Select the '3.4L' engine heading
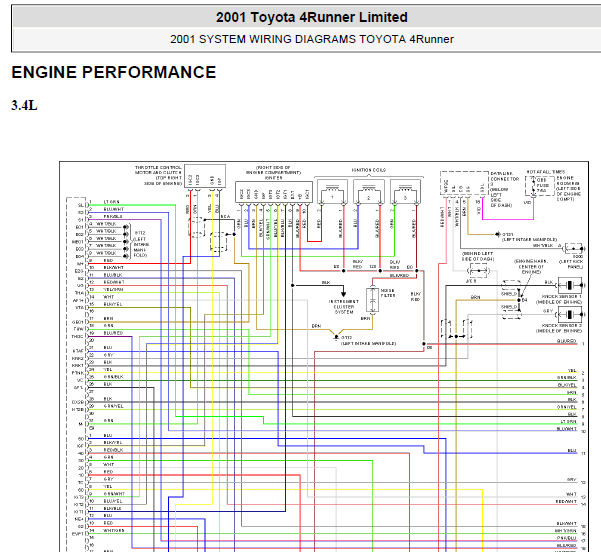The height and width of the screenshot is (552, 601). coord(25,105)
